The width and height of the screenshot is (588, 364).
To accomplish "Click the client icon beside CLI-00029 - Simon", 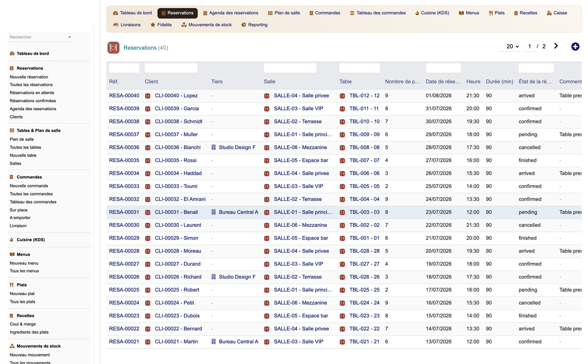I will [148, 238].
